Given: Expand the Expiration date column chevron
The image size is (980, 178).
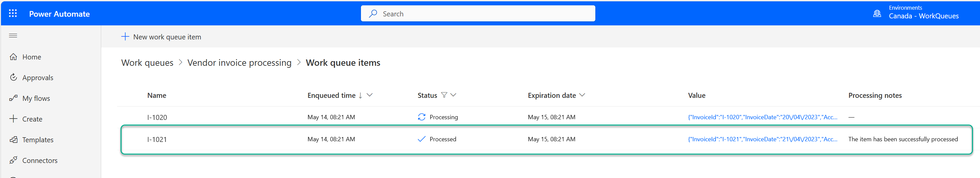Looking at the screenshot, I should (x=582, y=95).
